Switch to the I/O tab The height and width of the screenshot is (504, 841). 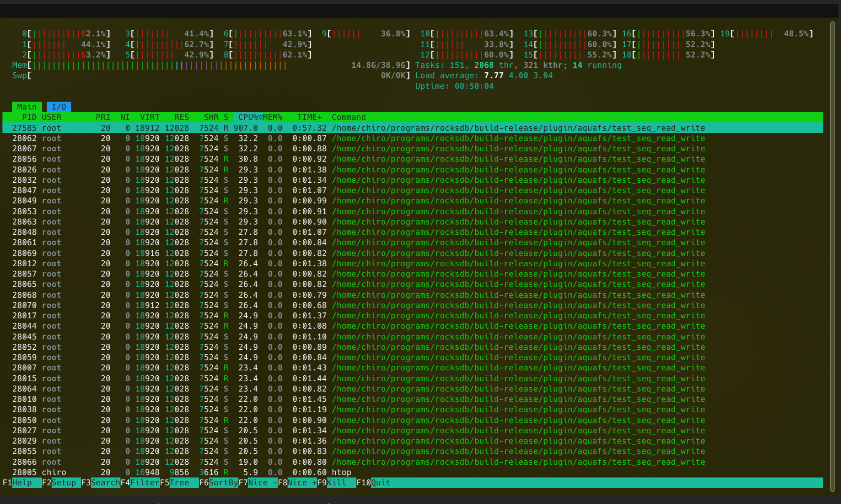pyautogui.click(x=58, y=107)
